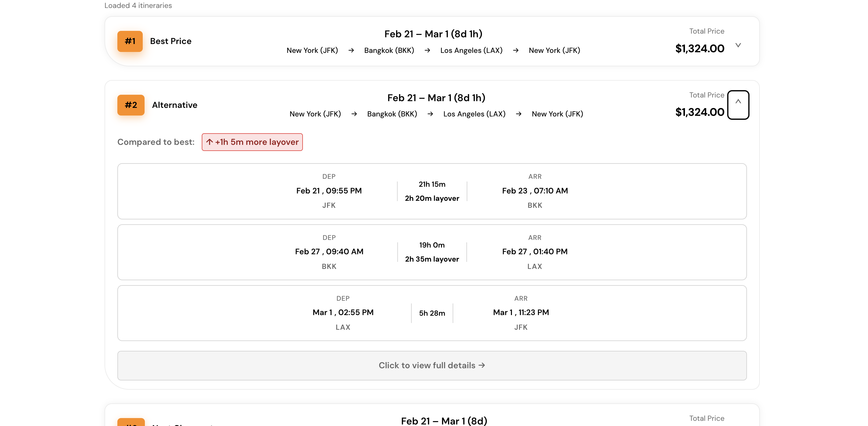Click the $1,324.00 price of the Best Price itinerary
The width and height of the screenshot is (868, 426).
tap(700, 49)
